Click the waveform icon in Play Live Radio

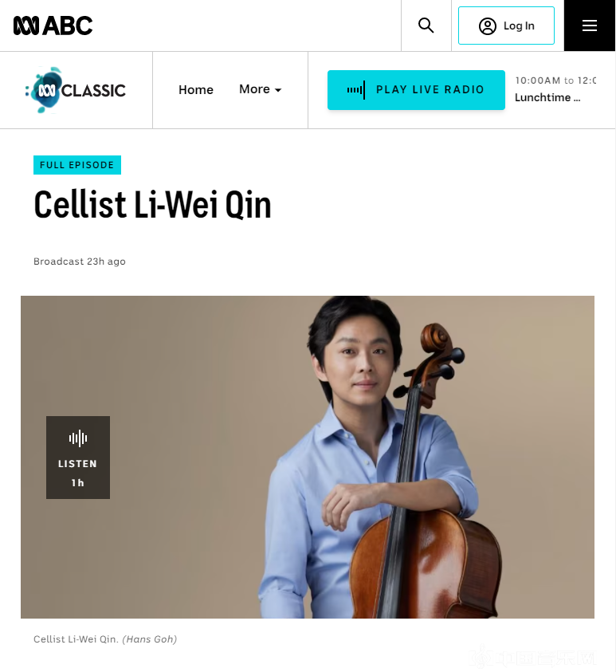(x=356, y=89)
